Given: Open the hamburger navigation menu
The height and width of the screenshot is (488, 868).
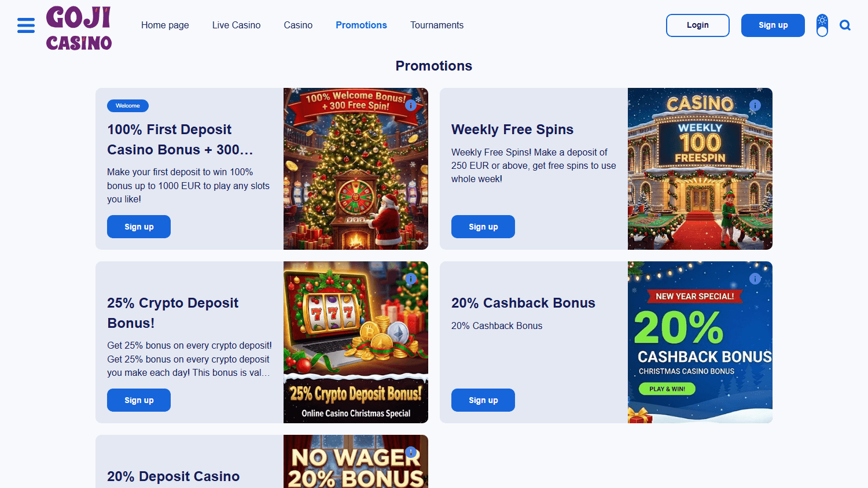Looking at the screenshot, I should tap(26, 25).
